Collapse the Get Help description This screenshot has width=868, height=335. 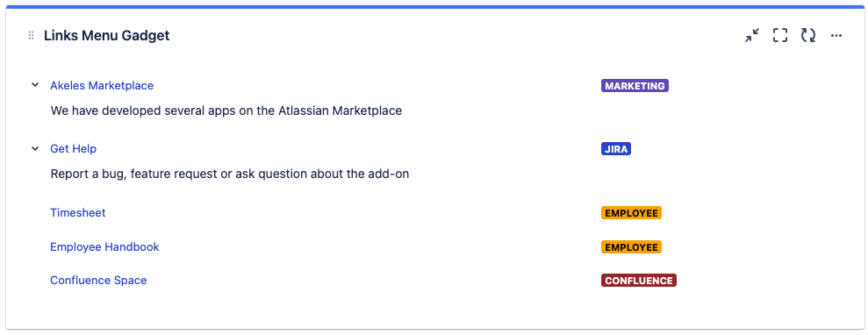(x=35, y=148)
